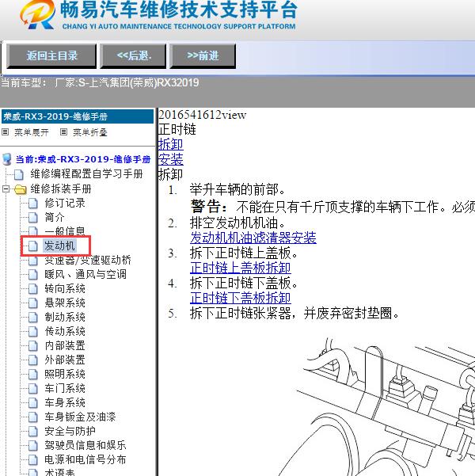Select the 荣威-RX3-2019-维修手册 header tab

[x=78, y=116]
